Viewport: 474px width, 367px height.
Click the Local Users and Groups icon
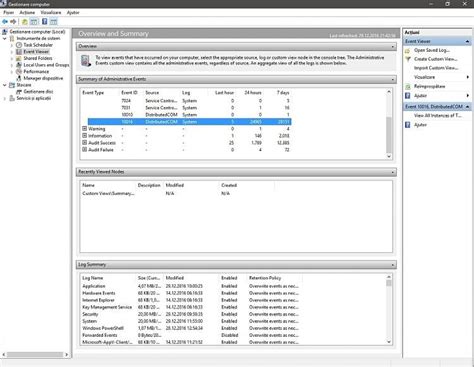19,65
